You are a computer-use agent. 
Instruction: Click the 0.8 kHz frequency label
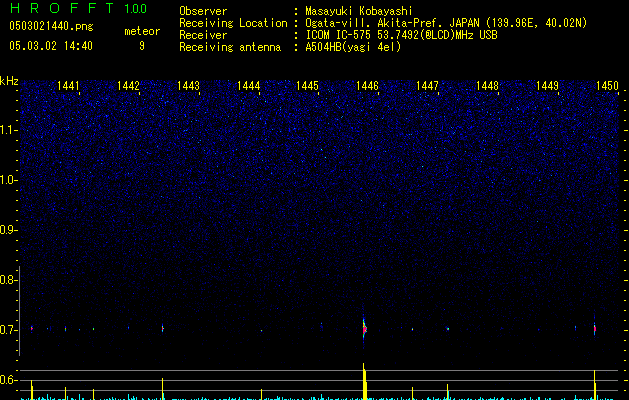[8, 280]
